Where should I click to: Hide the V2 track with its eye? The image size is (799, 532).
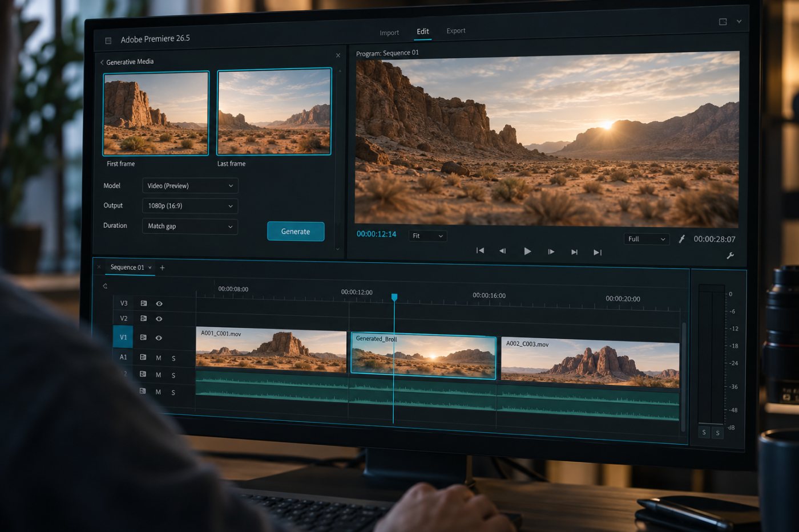pos(159,319)
